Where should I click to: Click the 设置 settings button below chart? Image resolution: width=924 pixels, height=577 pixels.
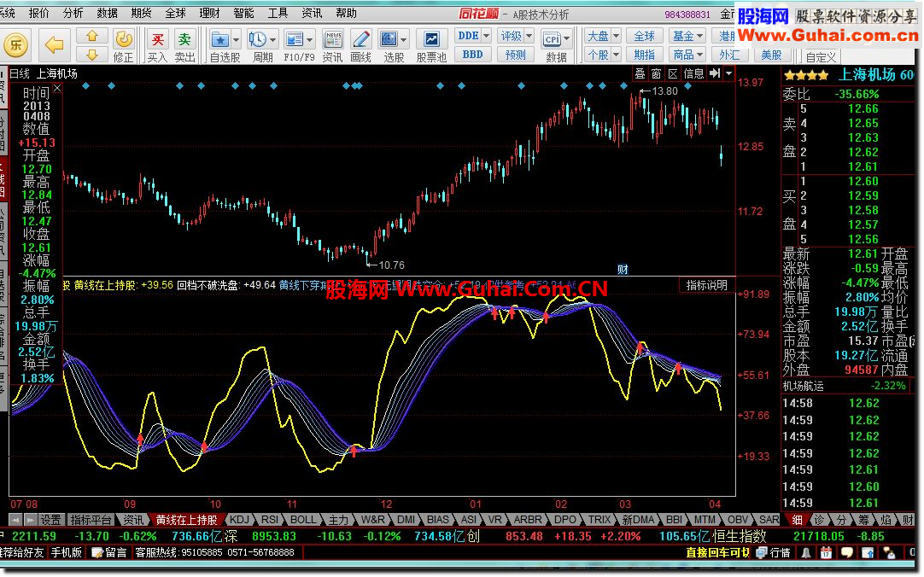(x=50, y=520)
